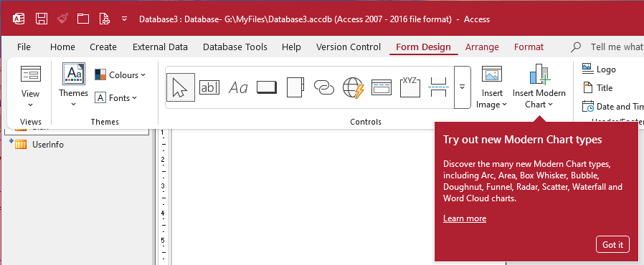Select the Web Browser Control icon
Screen dimensions: 644x265
(354, 88)
